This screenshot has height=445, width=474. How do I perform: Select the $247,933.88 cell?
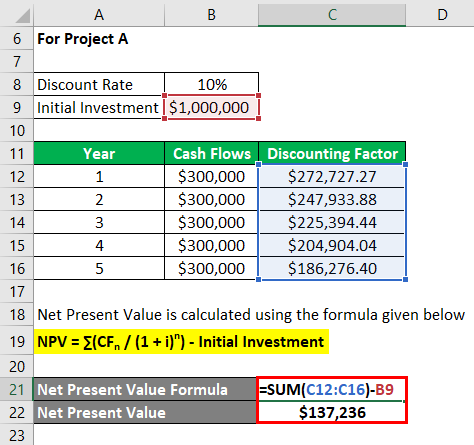(332, 199)
